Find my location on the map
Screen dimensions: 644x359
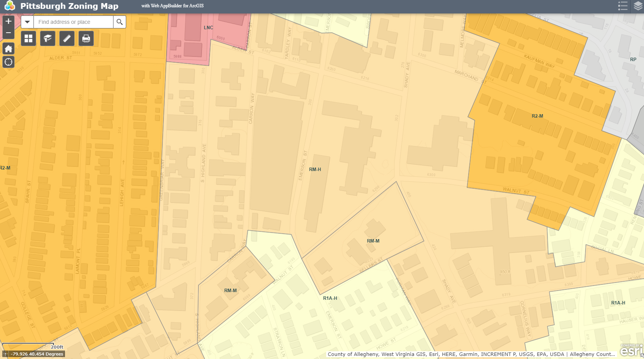coord(8,62)
